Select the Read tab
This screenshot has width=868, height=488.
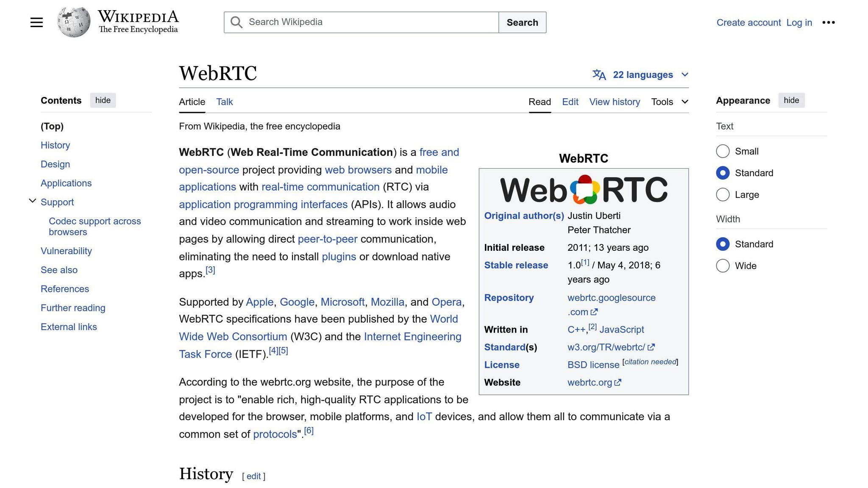pyautogui.click(x=540, y=102)
